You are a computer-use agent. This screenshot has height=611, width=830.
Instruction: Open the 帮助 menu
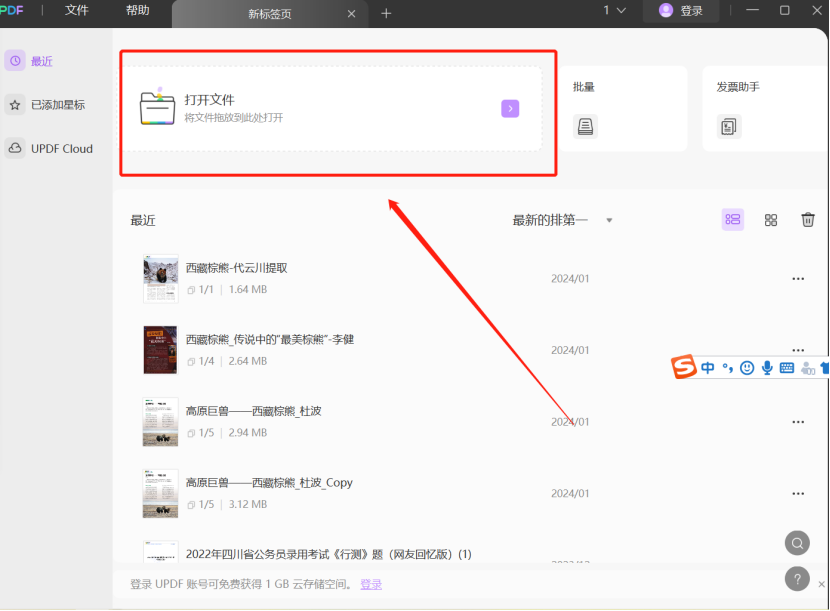click(x=138, y=11)
